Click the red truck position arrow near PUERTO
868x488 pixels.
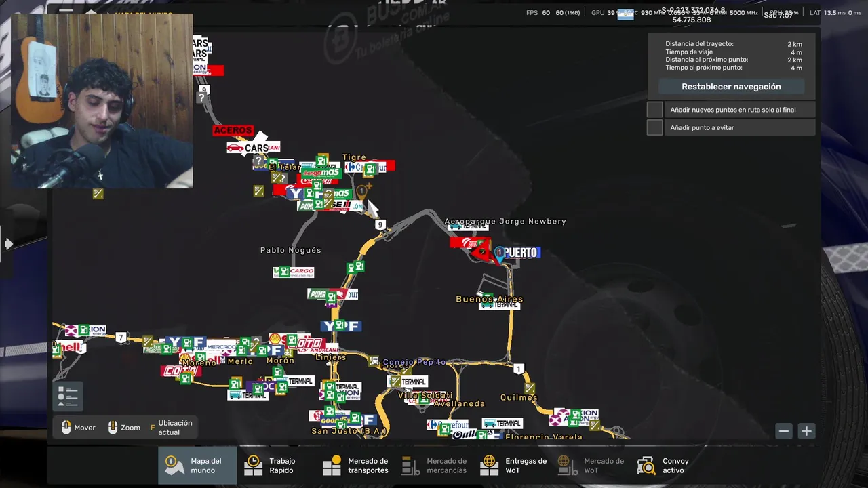[x=481, y=253]
